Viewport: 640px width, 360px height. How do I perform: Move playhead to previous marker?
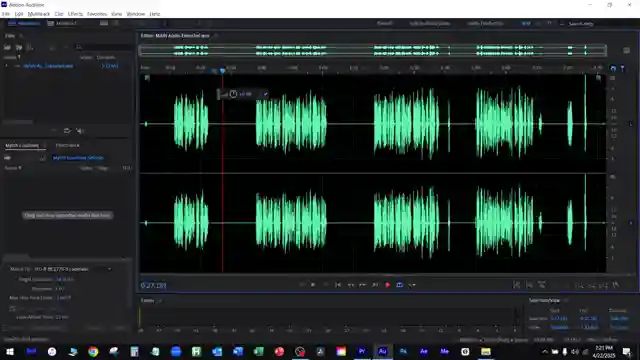(x=338, y=285)
